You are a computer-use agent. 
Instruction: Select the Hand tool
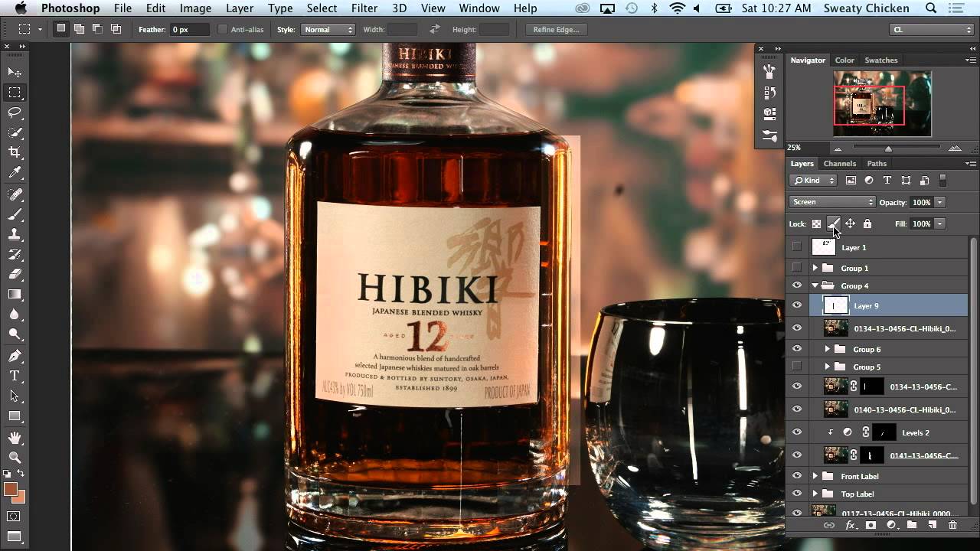pos(15,438)
